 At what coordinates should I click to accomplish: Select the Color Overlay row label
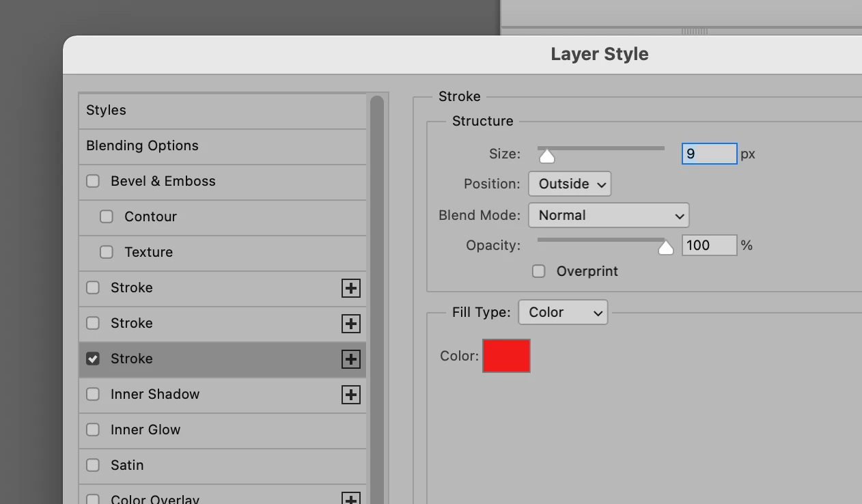155,499
